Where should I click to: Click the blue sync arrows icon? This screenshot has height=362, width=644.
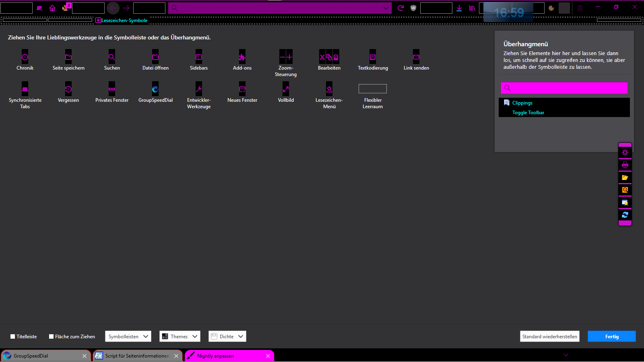point(625,215)
